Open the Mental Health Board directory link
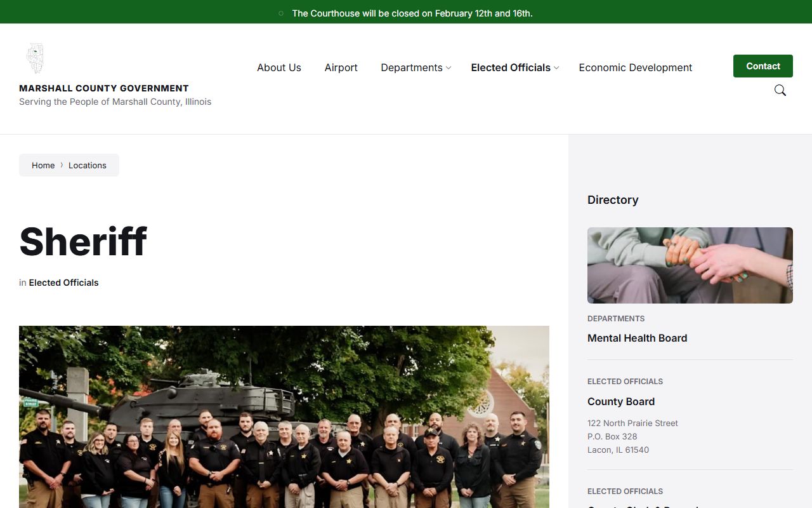Image resolution: width=812 pixels, height=508 pixels. 637,338
